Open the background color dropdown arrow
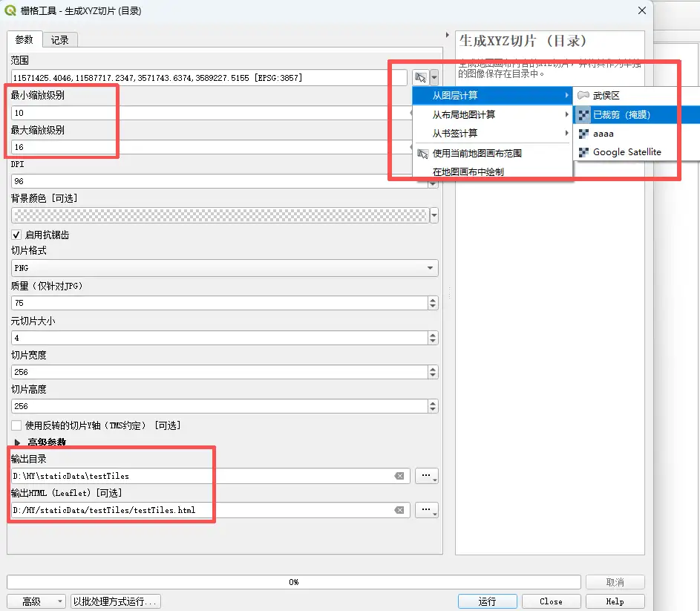 coord(434,215)
